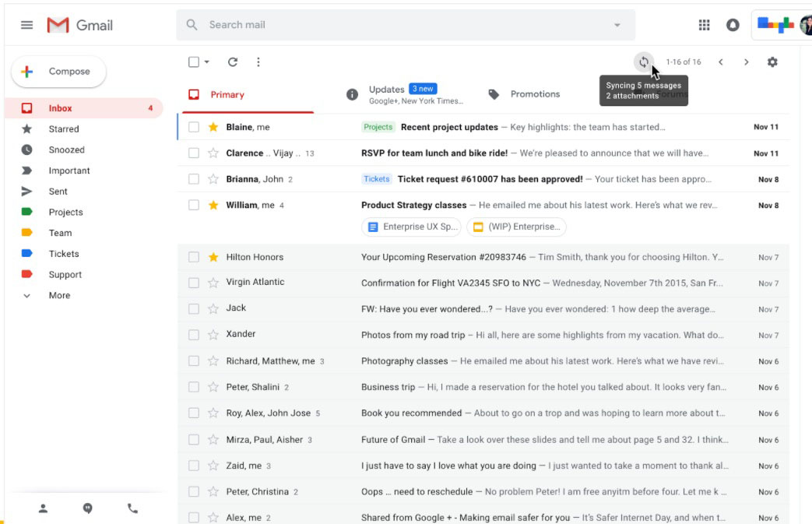This screenshot has height=524, width=812.
Task: Open the Future of Gmail email
Action: pyautogui.click(x=483, y=440)
